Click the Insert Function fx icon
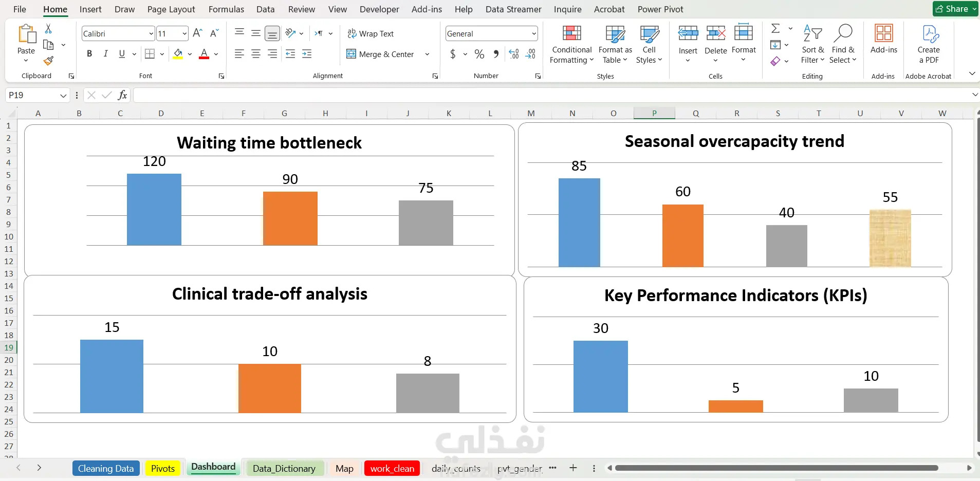The width and height of the screenshot is (980, 481). (122, 95)
